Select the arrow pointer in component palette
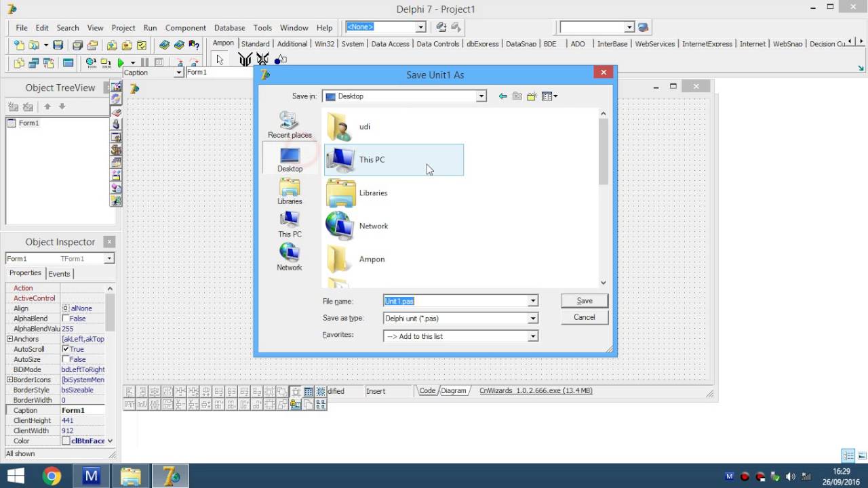The height and width of the screenshot is (488, 868). tap(220, 60)
